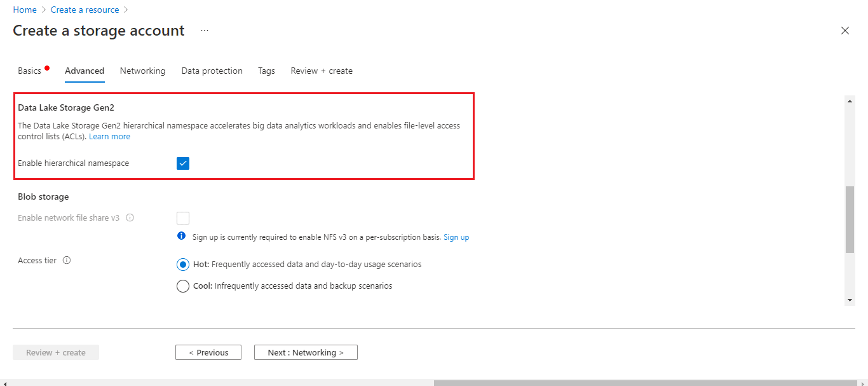Click the blue info icon beside NFS sign-up notice

(181, 237)
